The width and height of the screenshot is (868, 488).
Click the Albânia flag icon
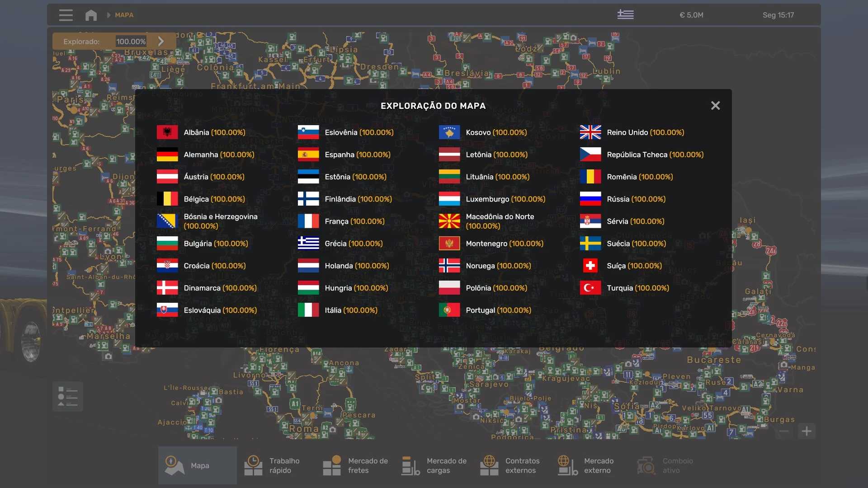(x=167, y=132)
